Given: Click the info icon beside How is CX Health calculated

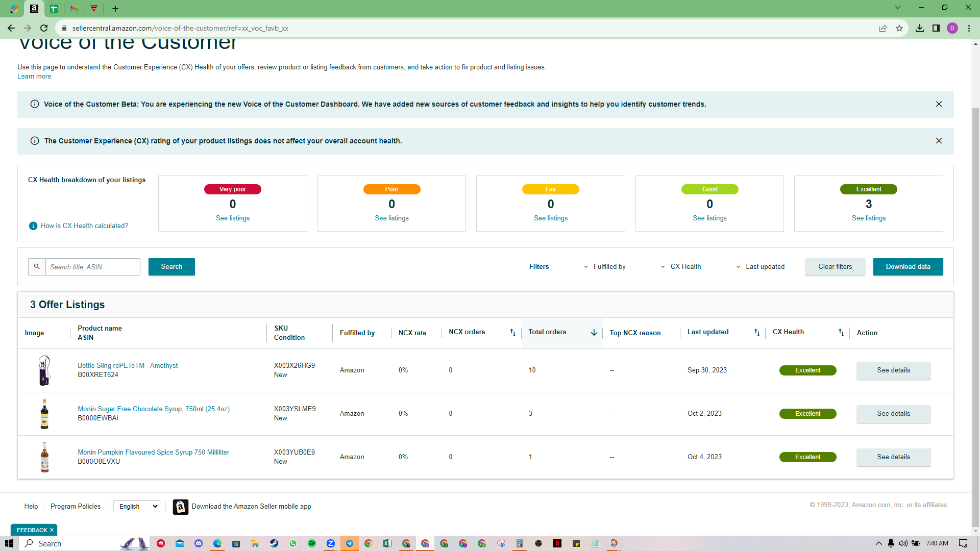Looking at the screenshot, I should (33, 226).
